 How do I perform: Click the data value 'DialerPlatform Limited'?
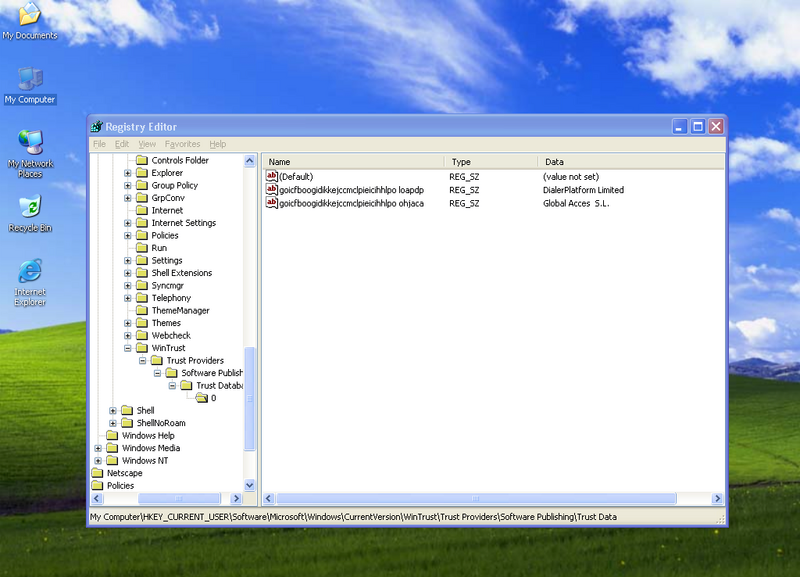[x=583, y=190]
